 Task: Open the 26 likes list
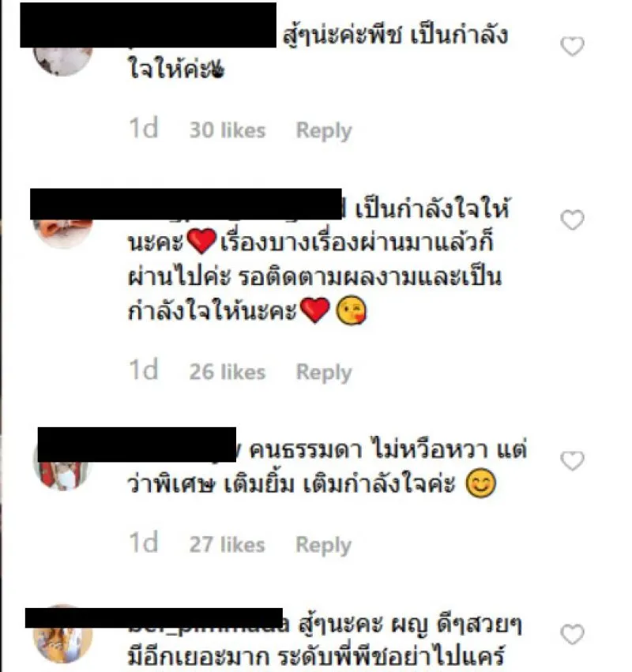(x=228, y=372)
